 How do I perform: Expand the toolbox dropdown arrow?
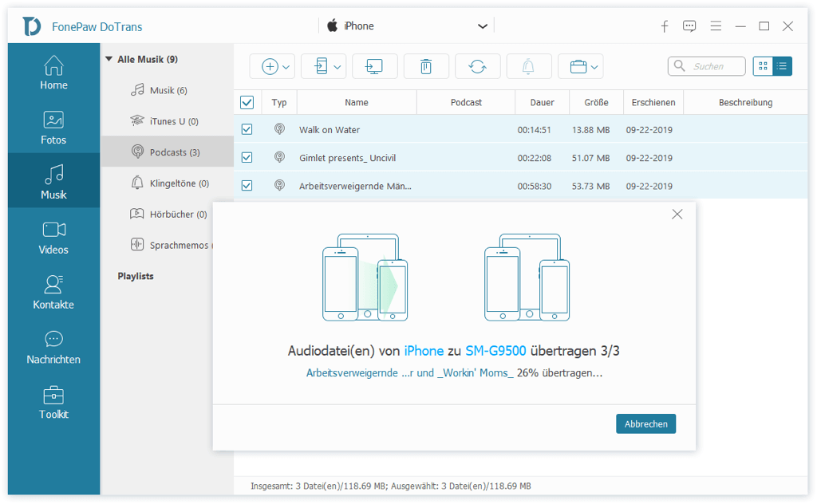click(594, 67)
